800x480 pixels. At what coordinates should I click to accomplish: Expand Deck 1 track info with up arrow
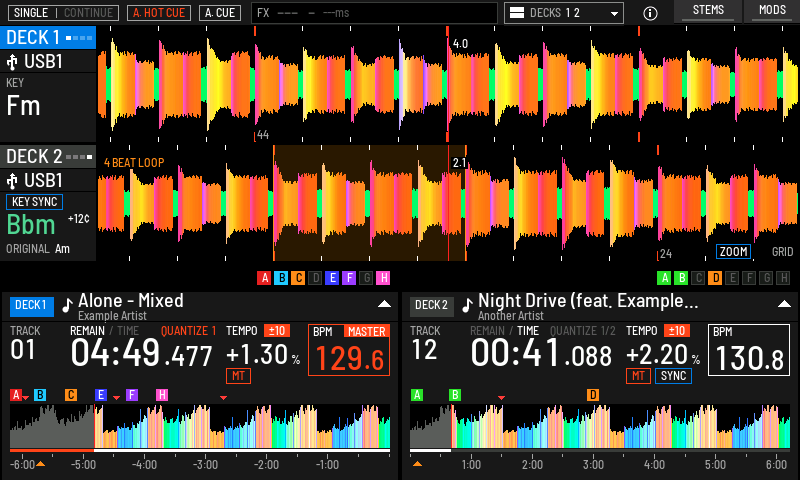384,304
